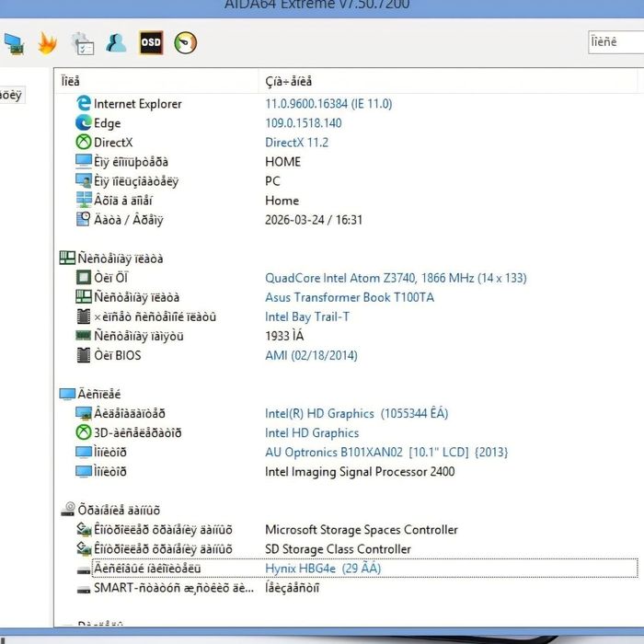Select the DirectX field label
This screenshot has height=644, width=644.
(113, 142)
